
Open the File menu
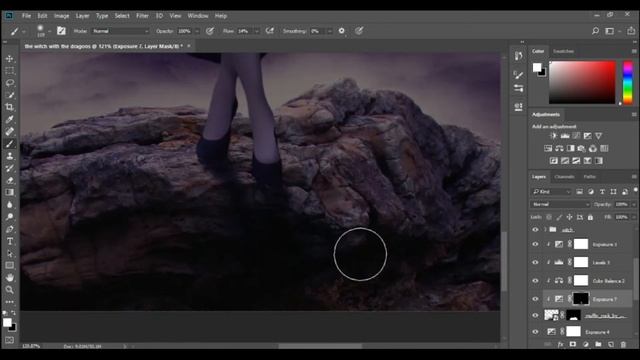(27, 16)
